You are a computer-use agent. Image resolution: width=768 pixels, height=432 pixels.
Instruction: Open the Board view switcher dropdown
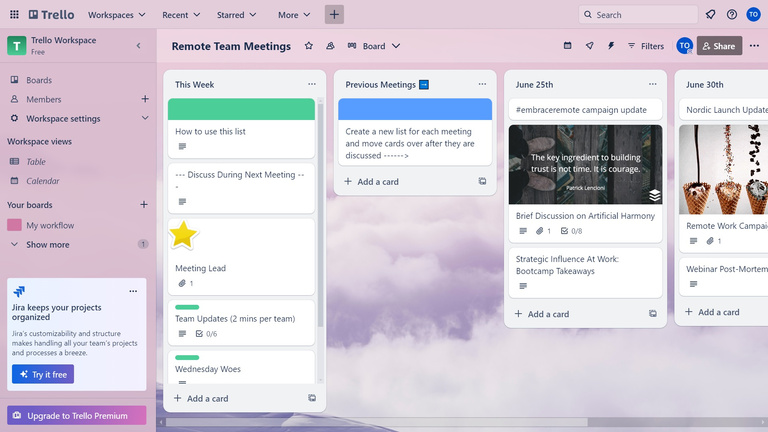coord(374,46)
